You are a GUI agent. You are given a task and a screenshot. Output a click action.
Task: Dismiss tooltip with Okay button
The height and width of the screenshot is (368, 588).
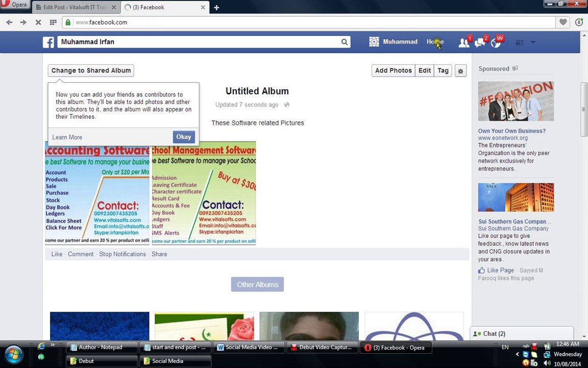tap(184, 137)
